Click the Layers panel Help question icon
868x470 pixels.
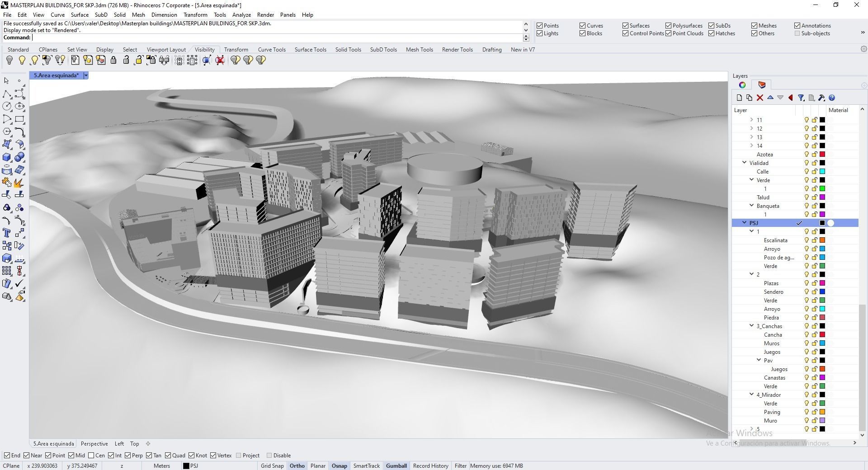(832, 98)
